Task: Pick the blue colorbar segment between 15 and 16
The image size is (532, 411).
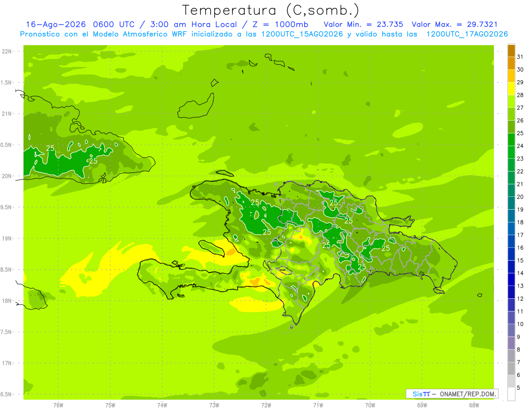Action: (x=511, y=254)
